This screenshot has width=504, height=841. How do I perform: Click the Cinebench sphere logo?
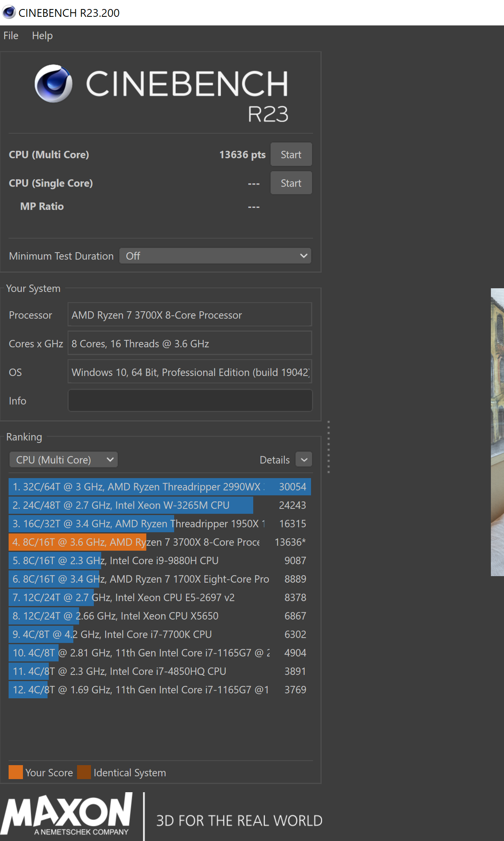(x=53, y=83)
